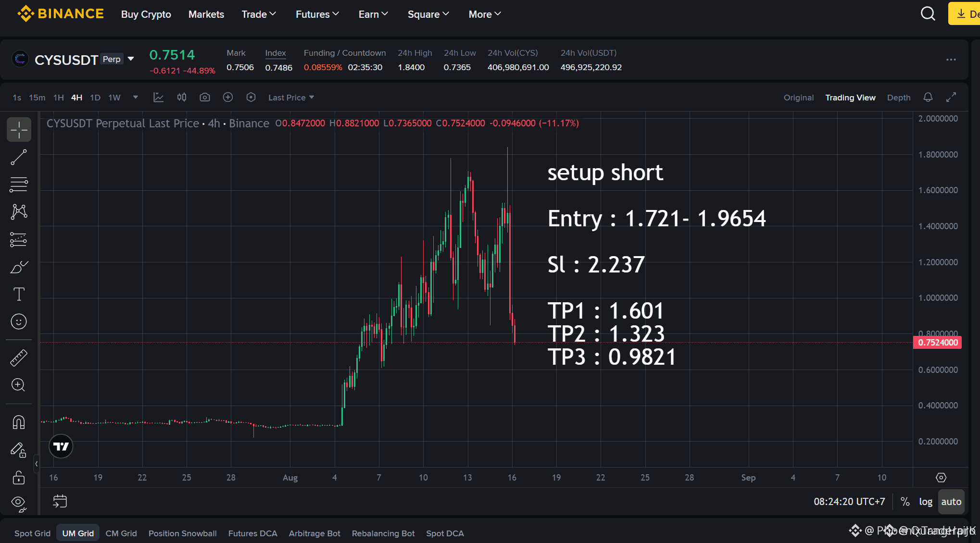Take a chart snapshot with camera icon
Viewport: 980px width, 543px height.
point(205,98)
